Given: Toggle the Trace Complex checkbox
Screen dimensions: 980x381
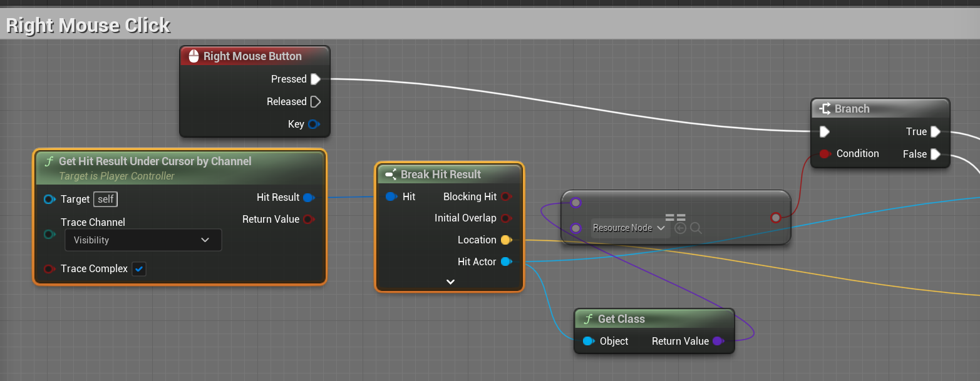Looking at the screenshot, I should [139, 269].
